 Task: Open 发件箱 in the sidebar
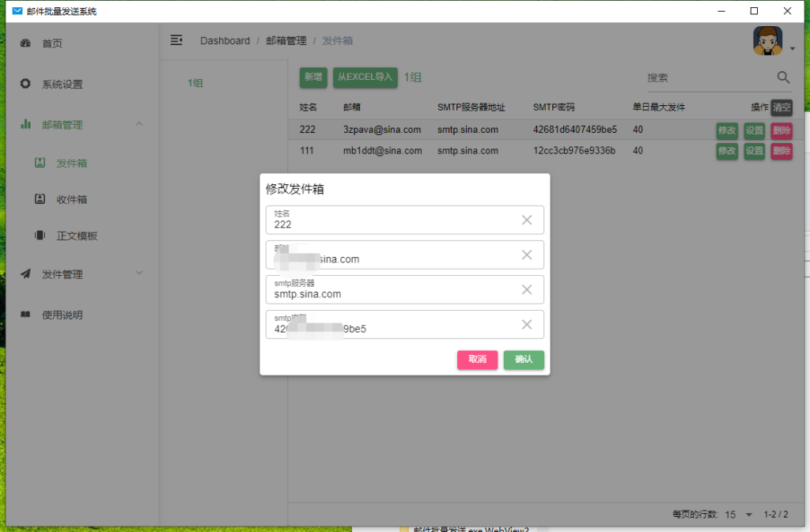71,164
